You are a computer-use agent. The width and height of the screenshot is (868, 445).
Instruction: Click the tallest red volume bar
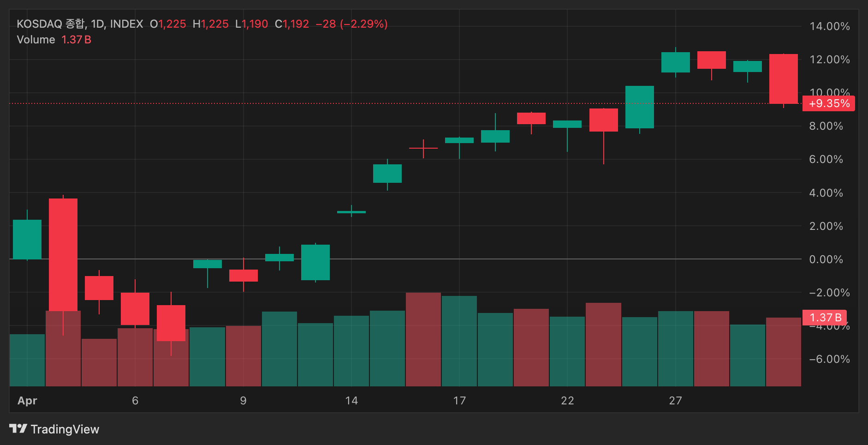423,339
